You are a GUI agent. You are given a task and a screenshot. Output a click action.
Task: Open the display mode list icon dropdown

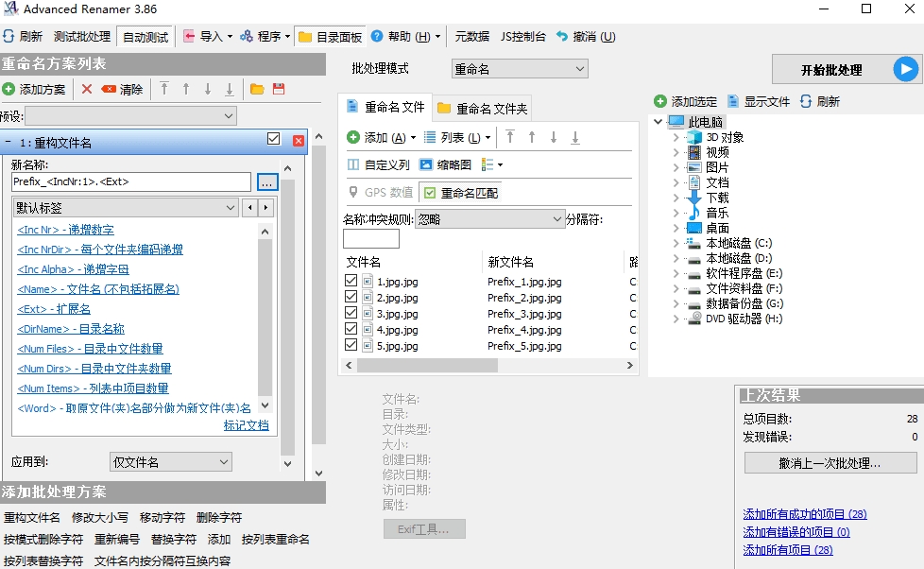coord(492,164)
